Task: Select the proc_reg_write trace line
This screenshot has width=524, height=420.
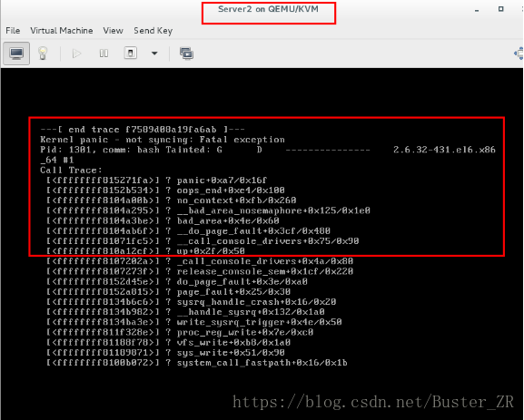Action: tap(180, 332)
